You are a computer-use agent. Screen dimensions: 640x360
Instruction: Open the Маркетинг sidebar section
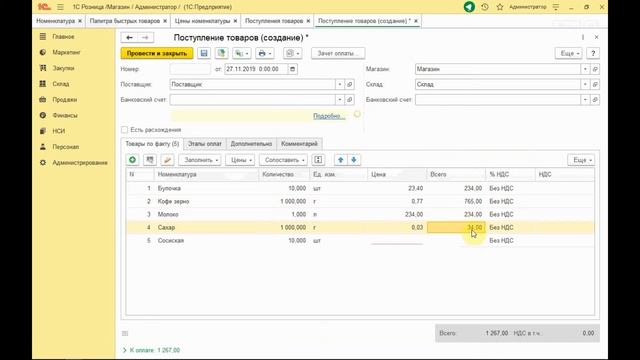pyautogui.click(x=66, y=52)
